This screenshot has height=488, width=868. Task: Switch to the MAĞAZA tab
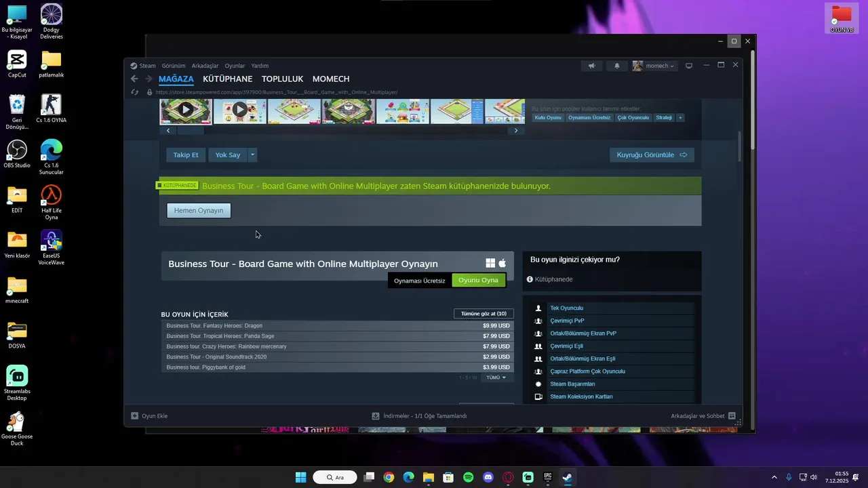pos(176,79)
